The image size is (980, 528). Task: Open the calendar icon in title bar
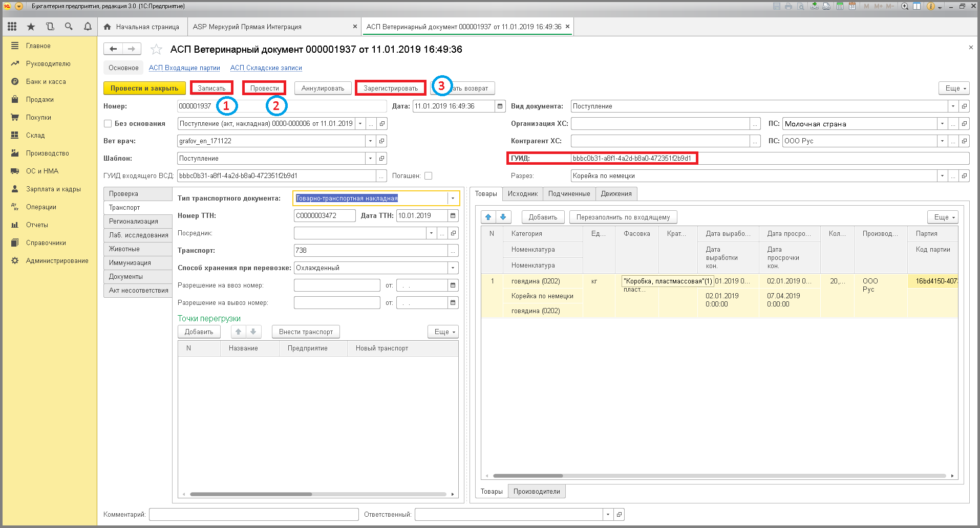coord(852,6)
